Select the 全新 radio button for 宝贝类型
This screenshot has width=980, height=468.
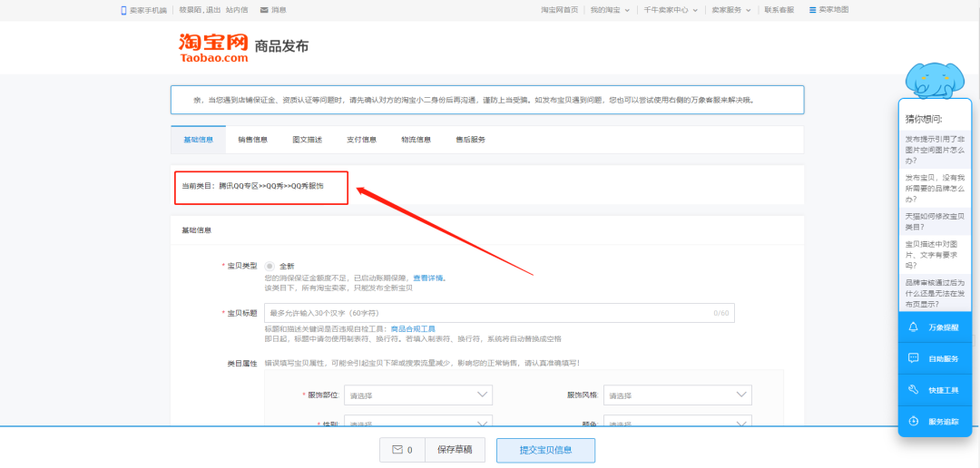[x=269, y=266]
